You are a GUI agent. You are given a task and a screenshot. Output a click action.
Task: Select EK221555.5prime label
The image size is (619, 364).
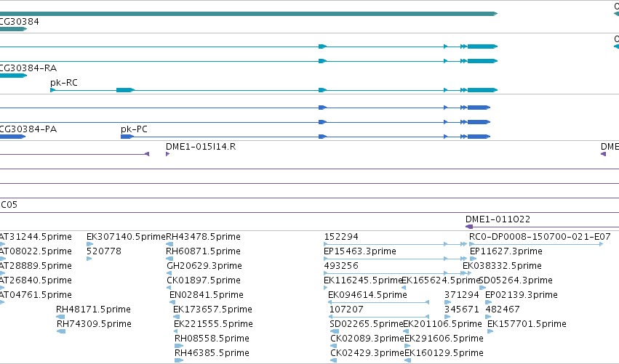(x=213, y=324)
